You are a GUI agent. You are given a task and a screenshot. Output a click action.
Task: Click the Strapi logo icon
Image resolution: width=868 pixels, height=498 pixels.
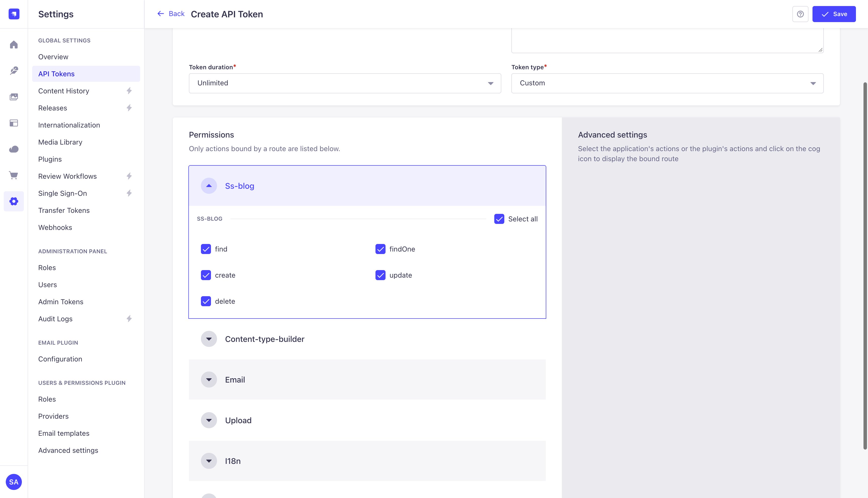coord(14,14)
